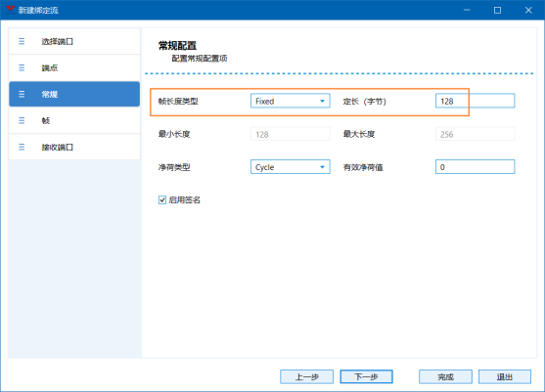Click the red app logo in title bar
The width and height of the screenshot is (545, 392).
11,10
